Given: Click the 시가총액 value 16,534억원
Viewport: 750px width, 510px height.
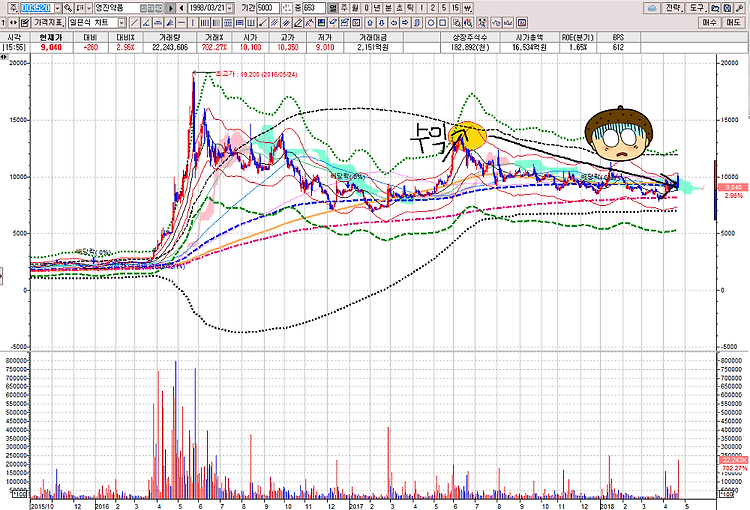Looking at the screenshot, I should pos(529,47).
